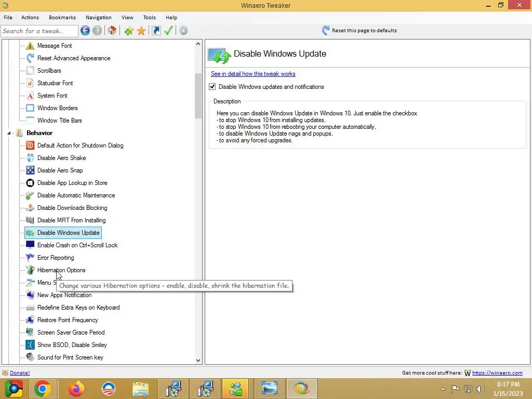Open the Bookmarks menu
The width and height of the screenshot is (532, 399).
(x=62, y=17)
